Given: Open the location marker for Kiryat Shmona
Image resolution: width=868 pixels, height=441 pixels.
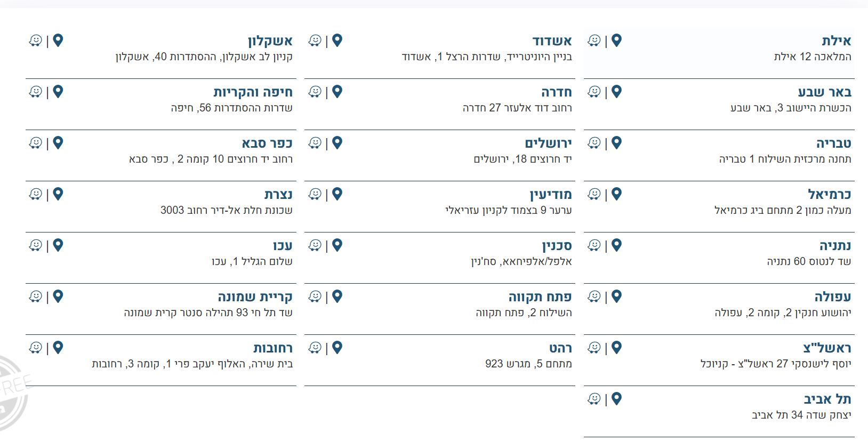Looking at the screenshot, I should 59,296.
